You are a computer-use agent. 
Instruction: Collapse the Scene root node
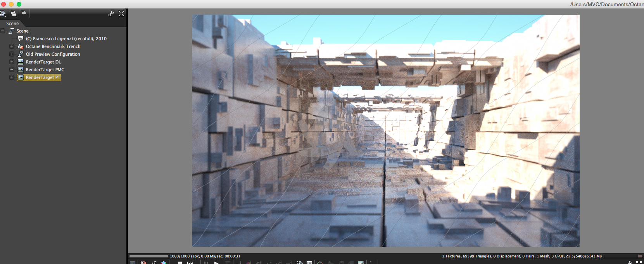click(x=3, y=31)
